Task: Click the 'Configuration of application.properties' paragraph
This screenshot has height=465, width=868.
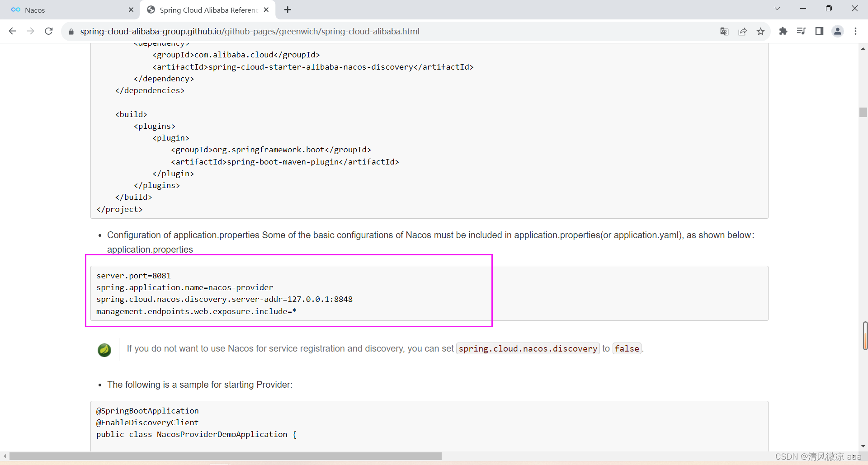Action: pos(430,242)
